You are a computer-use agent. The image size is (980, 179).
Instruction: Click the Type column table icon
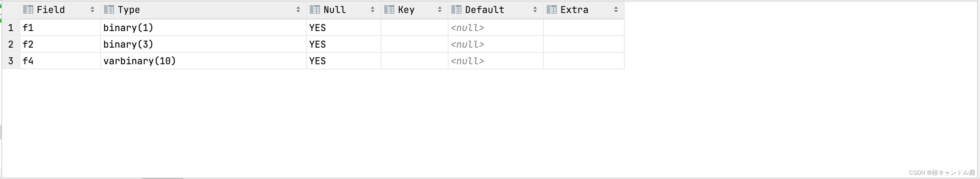(x=109, y=9)
